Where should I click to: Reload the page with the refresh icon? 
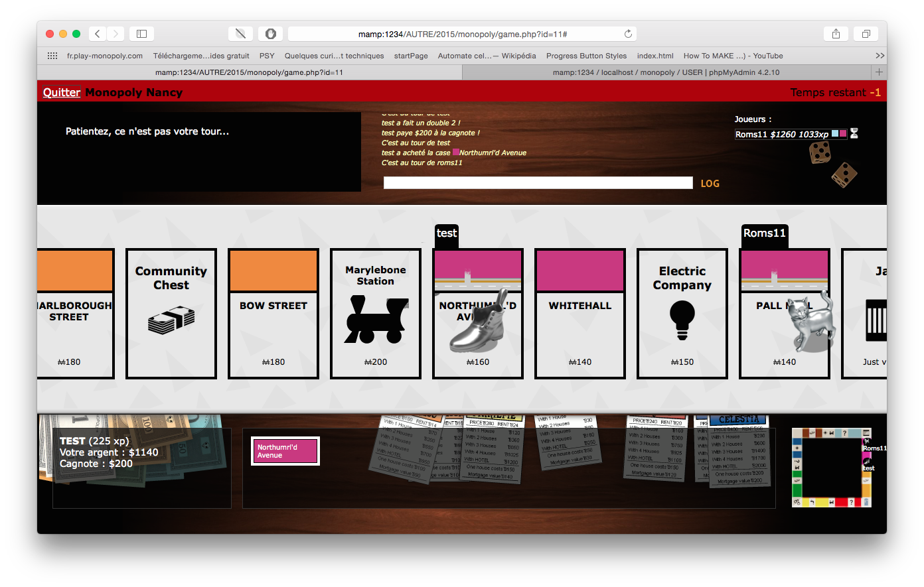pyautogui.click(x=628, y=34)
